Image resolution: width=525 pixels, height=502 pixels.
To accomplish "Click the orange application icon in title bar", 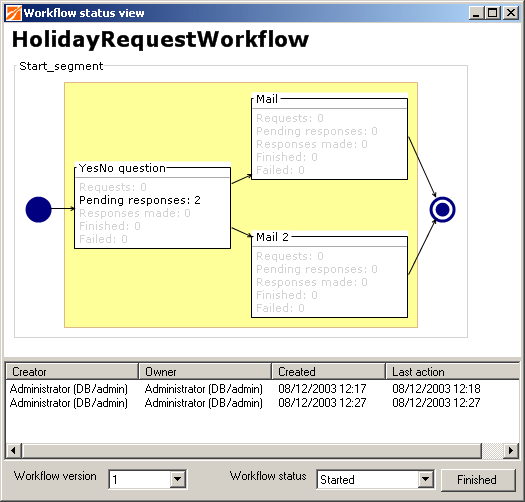I will 14,13.
